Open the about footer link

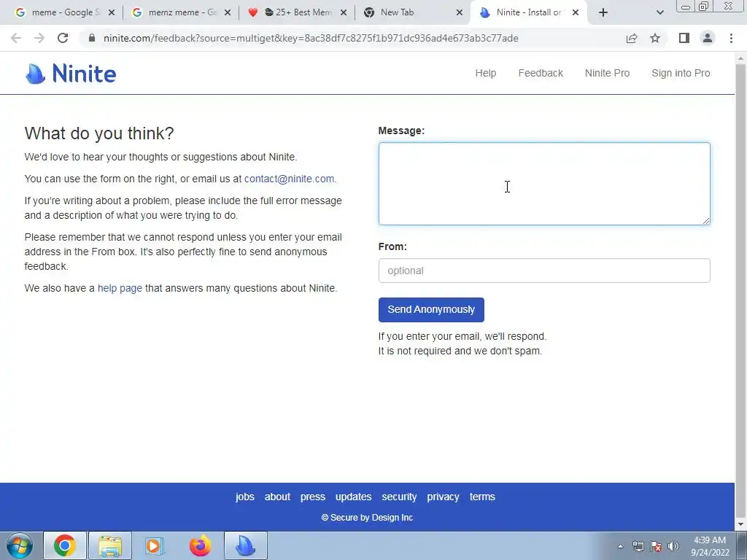[x=277, y=497]
